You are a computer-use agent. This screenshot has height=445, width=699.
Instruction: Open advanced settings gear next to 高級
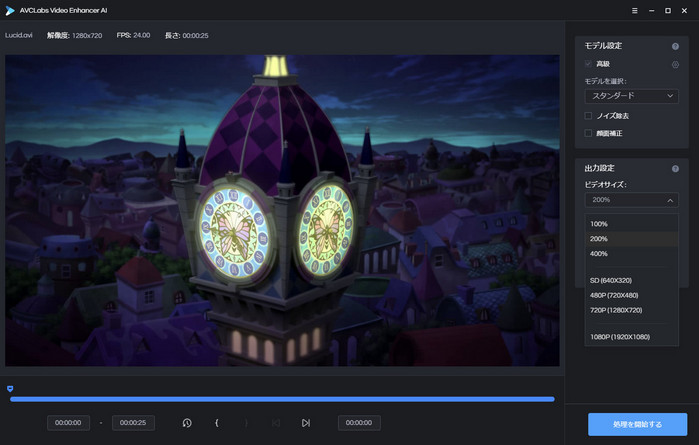pyautogui.click(x=675, y=65)
